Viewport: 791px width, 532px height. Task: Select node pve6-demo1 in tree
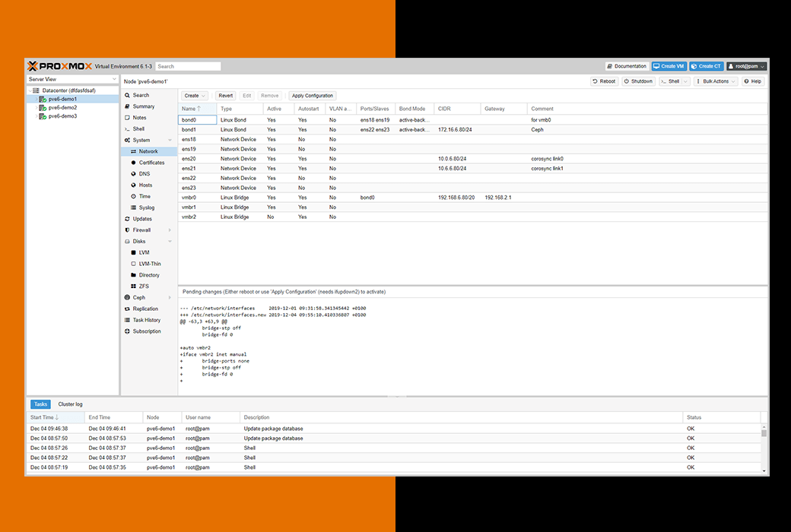62,99
